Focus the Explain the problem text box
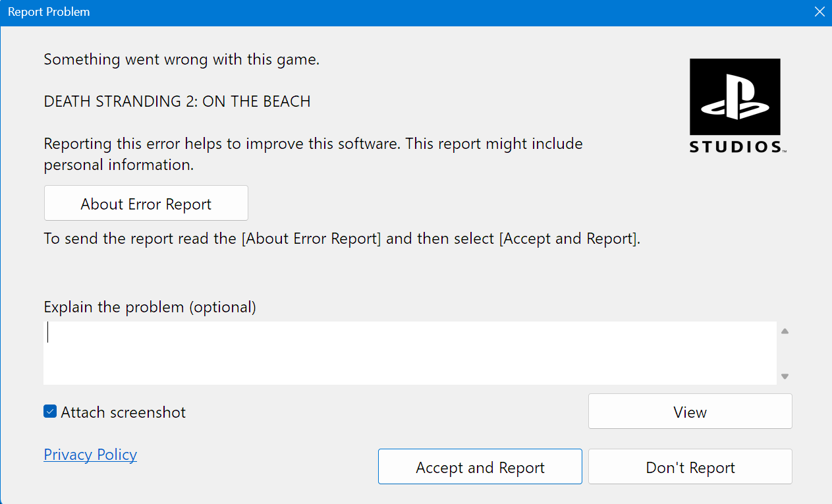The width and height of the screenshot is (832, 504). pos(409,353)
